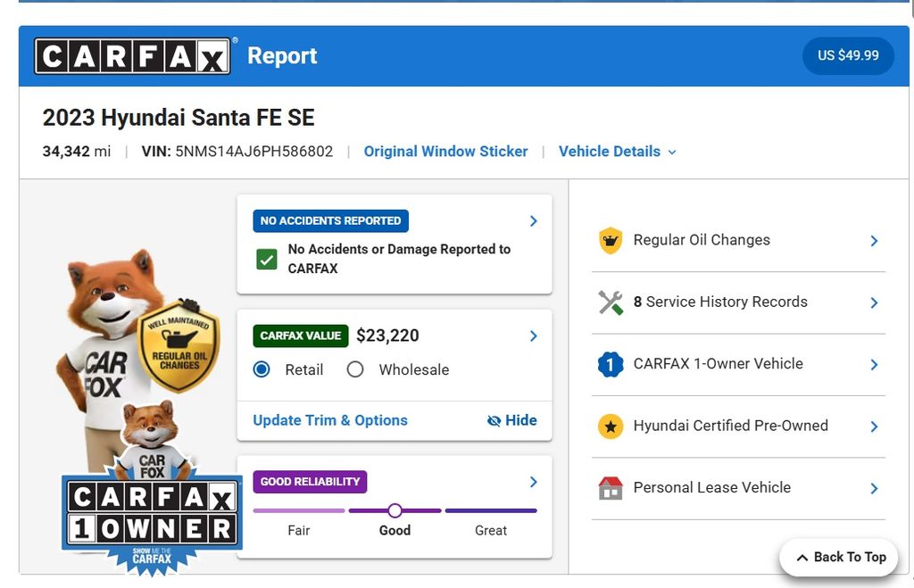Click the $23,220 value amount
This screenshot has height=588, width=914.
pyautogui.click(x=387, y=335)
